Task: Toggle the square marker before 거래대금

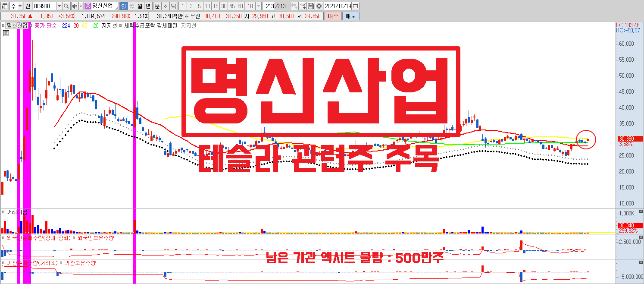Action: click(3, 212)
